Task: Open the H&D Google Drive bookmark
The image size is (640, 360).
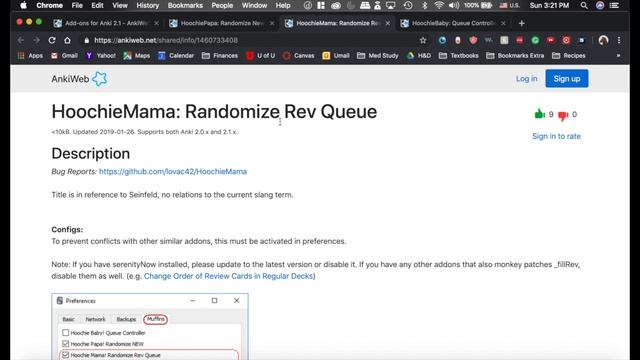Action: [419, 56]
